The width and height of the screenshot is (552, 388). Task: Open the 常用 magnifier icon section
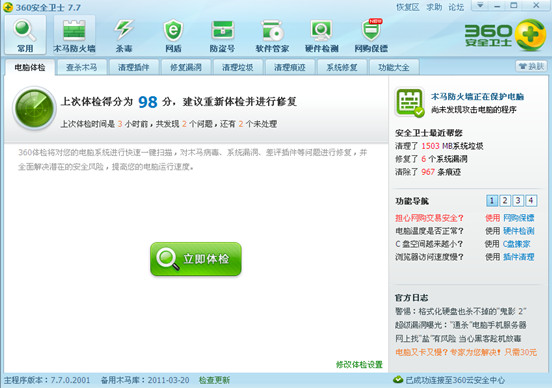25,35
